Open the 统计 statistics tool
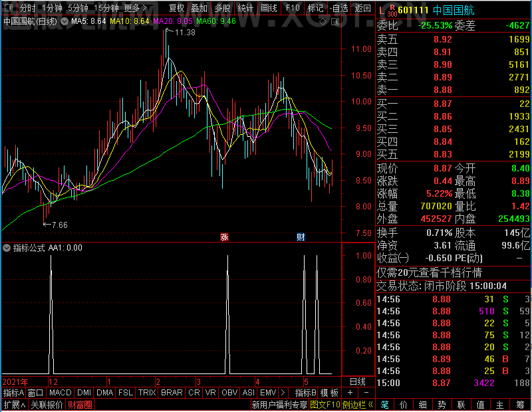The height and width of the screenshot is (412, 532). pyautogui.click(x=245, y=7)
